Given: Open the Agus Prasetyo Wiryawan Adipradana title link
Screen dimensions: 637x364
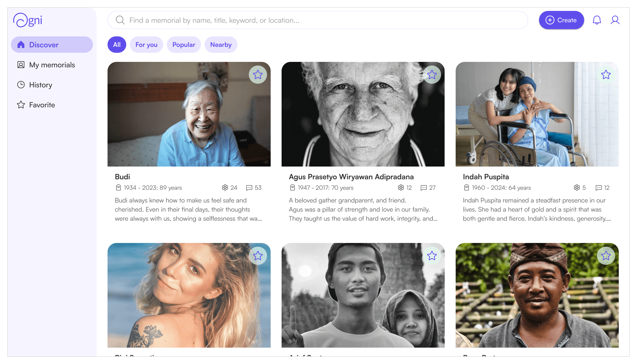Looking at the screenshot, I should (351, 177).
